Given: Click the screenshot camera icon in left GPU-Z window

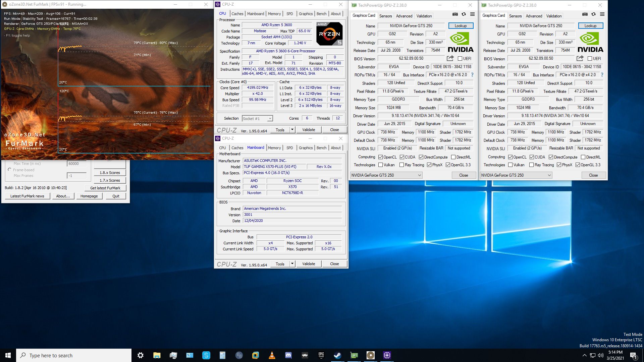Looking at the screenshot, I should point(455,14).
